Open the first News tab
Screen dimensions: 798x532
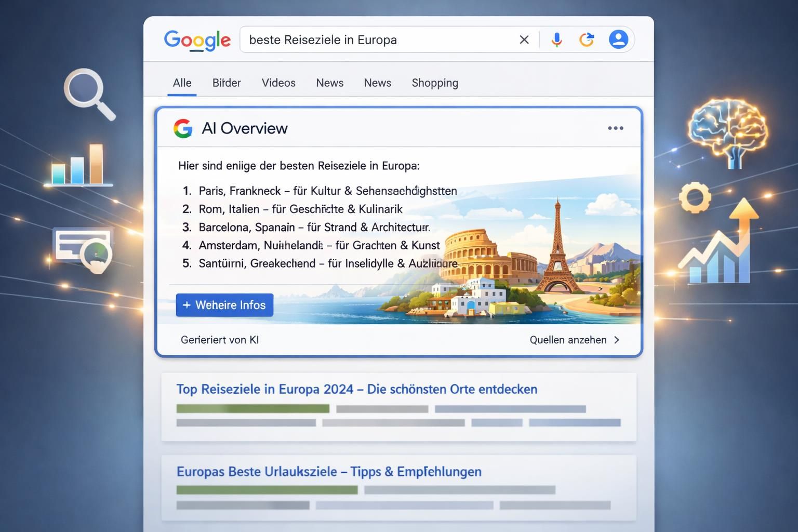point(329,83)
